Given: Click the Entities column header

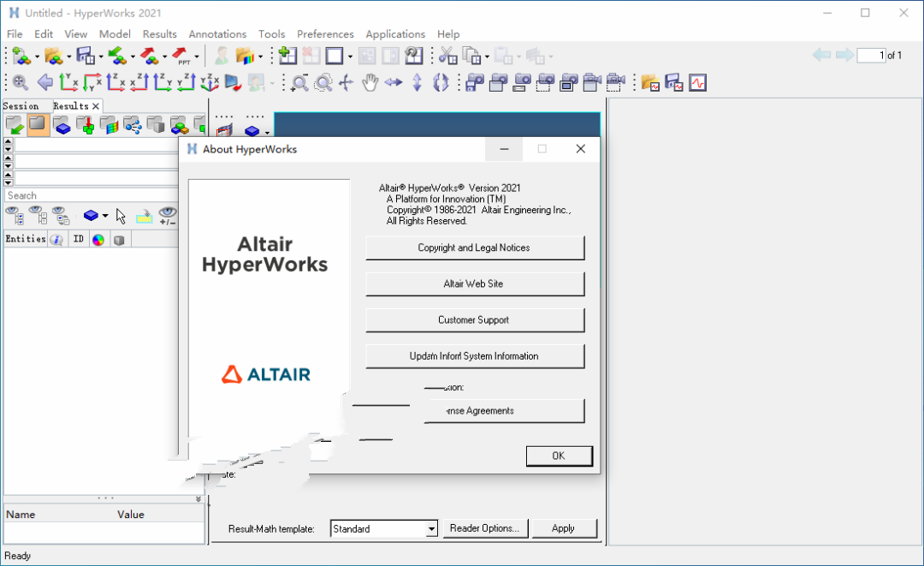Looking at the screenshot, I should tap(26, 239).
